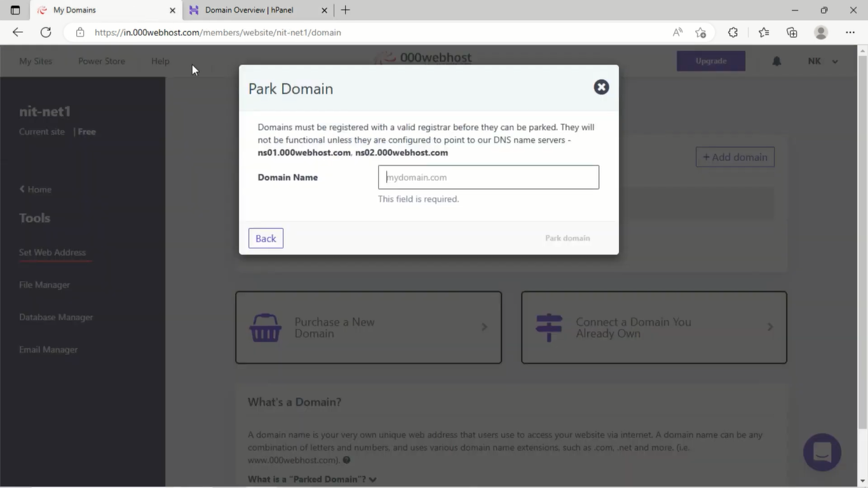868x488 pixels.
Task: View site information lock icon
Action: click(x=80, y=32)
